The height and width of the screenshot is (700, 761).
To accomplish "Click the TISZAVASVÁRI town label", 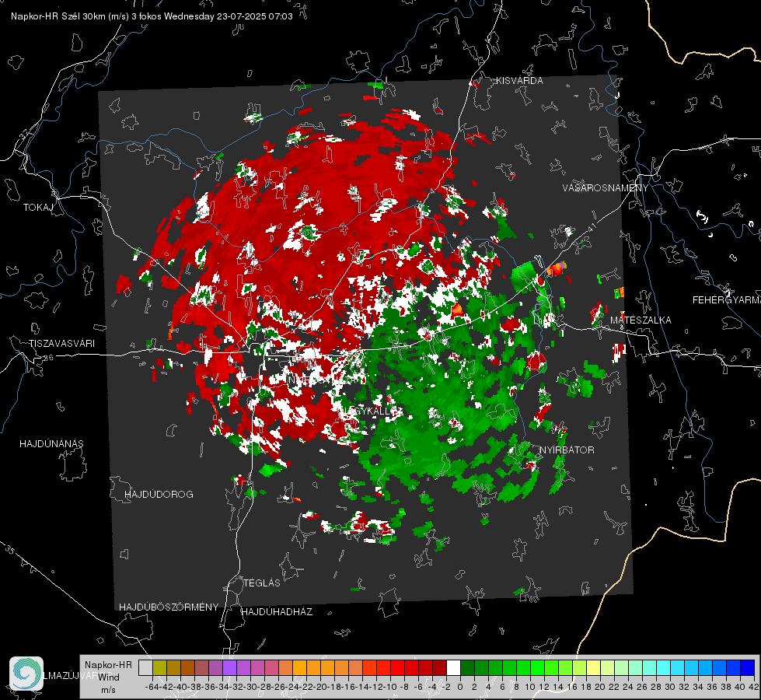I will (61, 344).
